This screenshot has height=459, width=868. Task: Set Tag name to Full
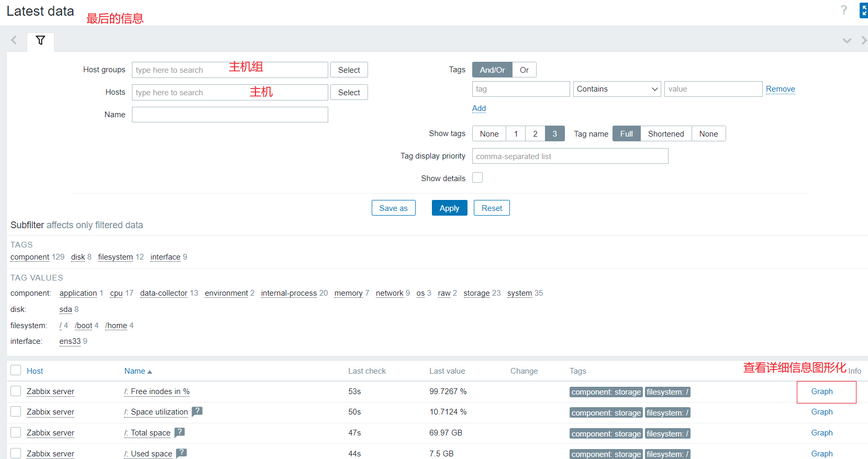tap(626, 133)
